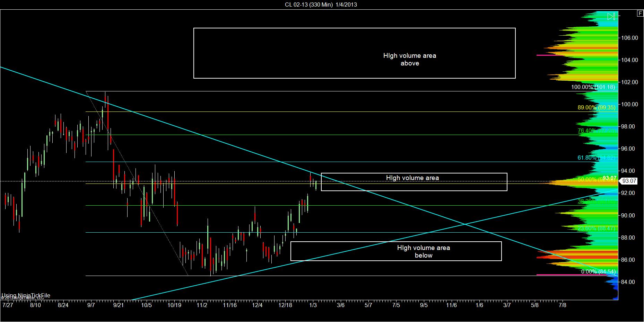Image resolution: width=644 pixels, height=322 pixels.
Task: Select the chart title CL 02-13 (330 Min)
Action: coord(309,5)
